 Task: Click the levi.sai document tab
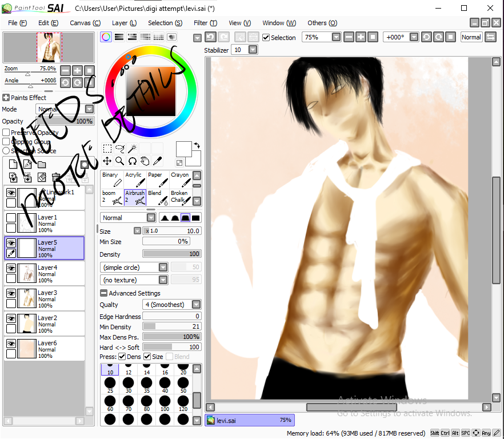(x=249, y=420)
